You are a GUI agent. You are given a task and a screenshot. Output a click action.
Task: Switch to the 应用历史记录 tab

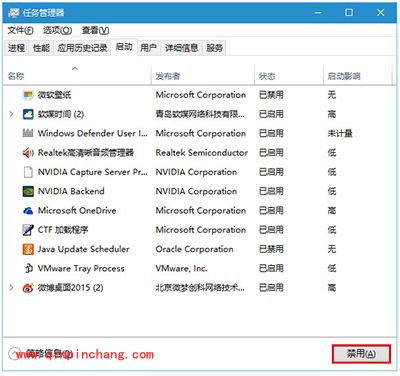(x=82, y=48)
